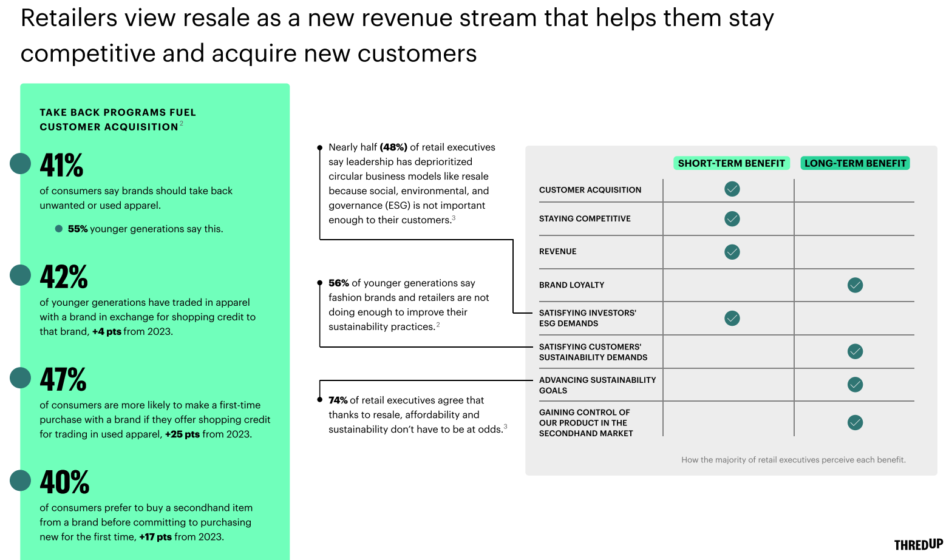Click the small bullet before the 55% line
The image size is (949, 560).
[x=58, y=229]
